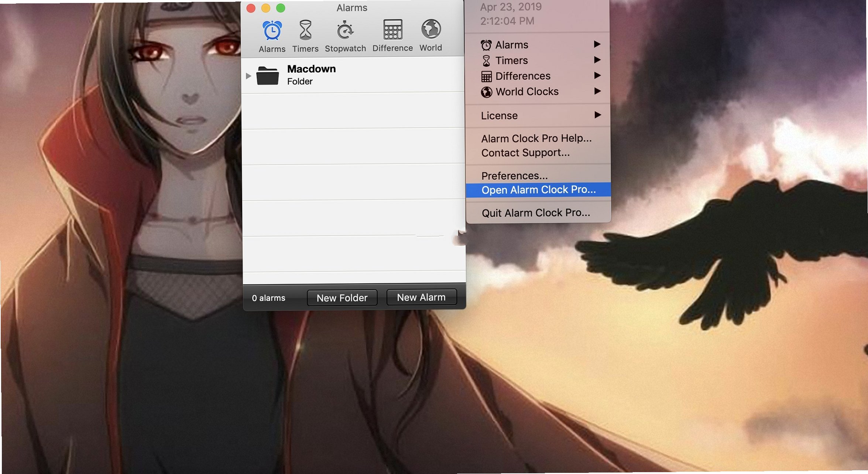
Task: Open the Alarms submenu entry
Action: pyautogui.click(x=538, y=45)
